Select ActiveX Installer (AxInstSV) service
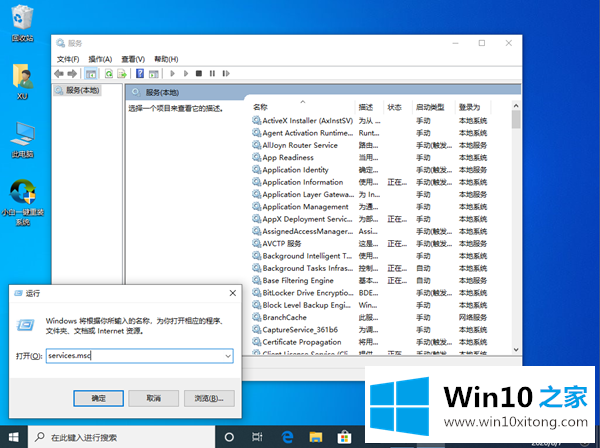 pyautogui.click(x=370, y=121)
